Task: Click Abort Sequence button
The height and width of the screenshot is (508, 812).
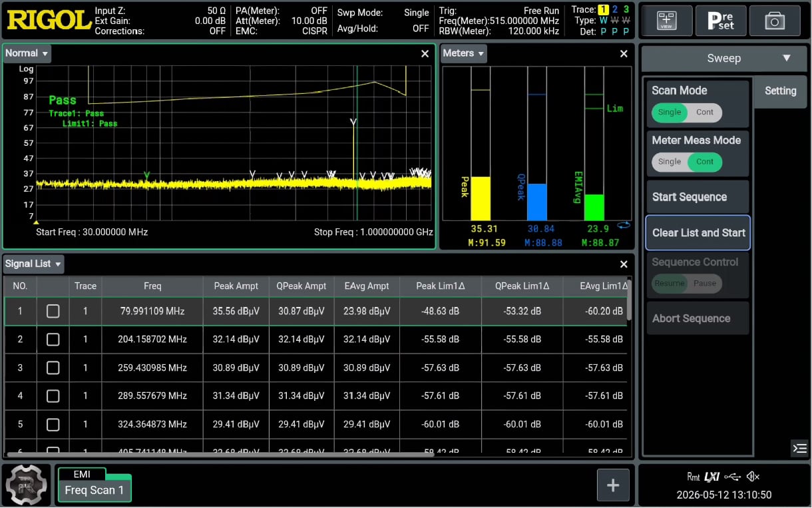Action: pyautogui.click(x=698, y=318)
